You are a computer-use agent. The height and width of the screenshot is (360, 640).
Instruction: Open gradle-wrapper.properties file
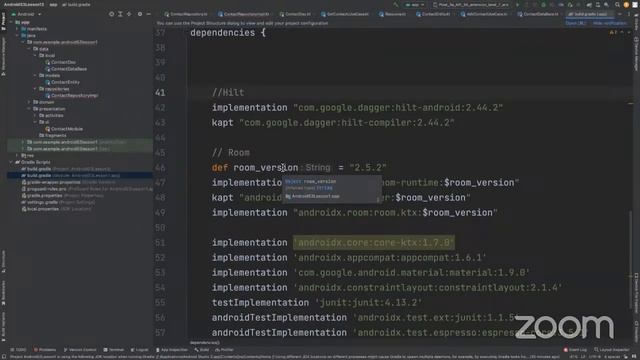68,182
